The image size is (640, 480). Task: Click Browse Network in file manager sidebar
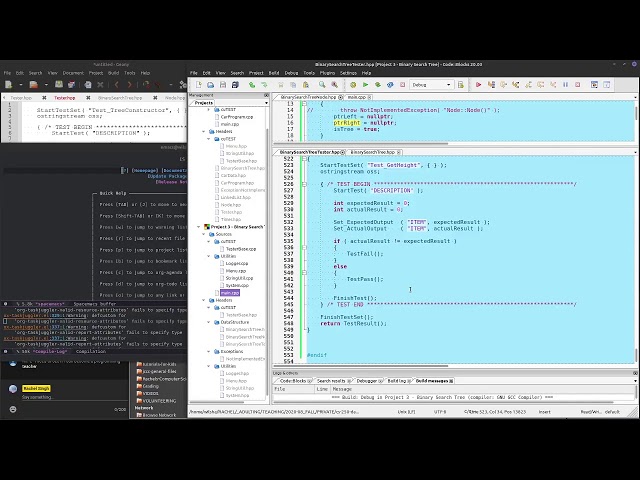click(159, 415)
